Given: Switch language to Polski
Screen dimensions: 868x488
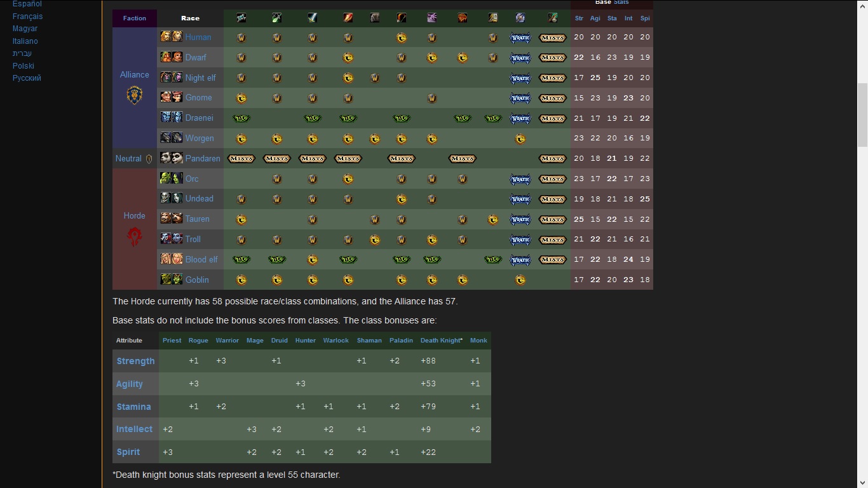Looking at the screenshot, I should 24,65.
